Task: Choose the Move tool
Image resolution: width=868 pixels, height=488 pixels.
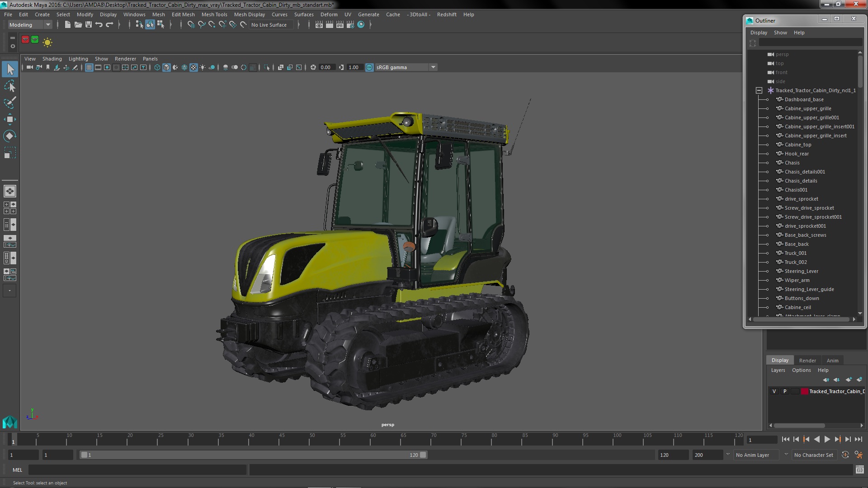Action: [10, 119]
